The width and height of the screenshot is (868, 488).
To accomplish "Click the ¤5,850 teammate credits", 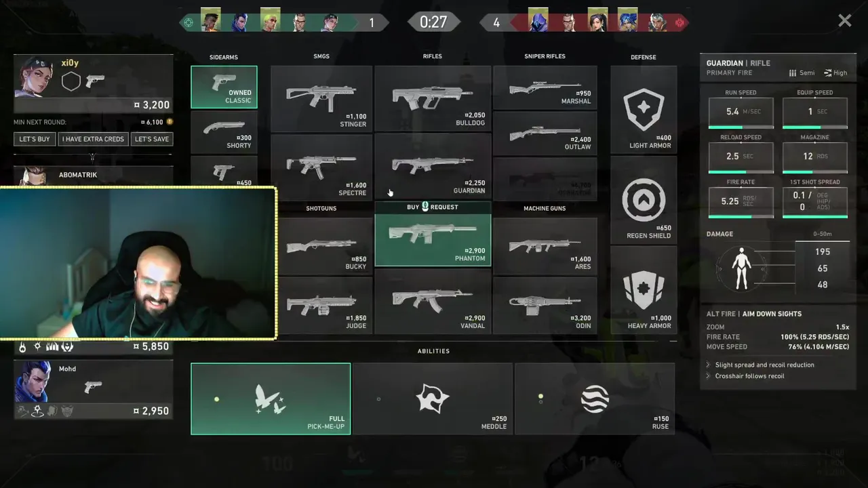I will tap(152, 346).
